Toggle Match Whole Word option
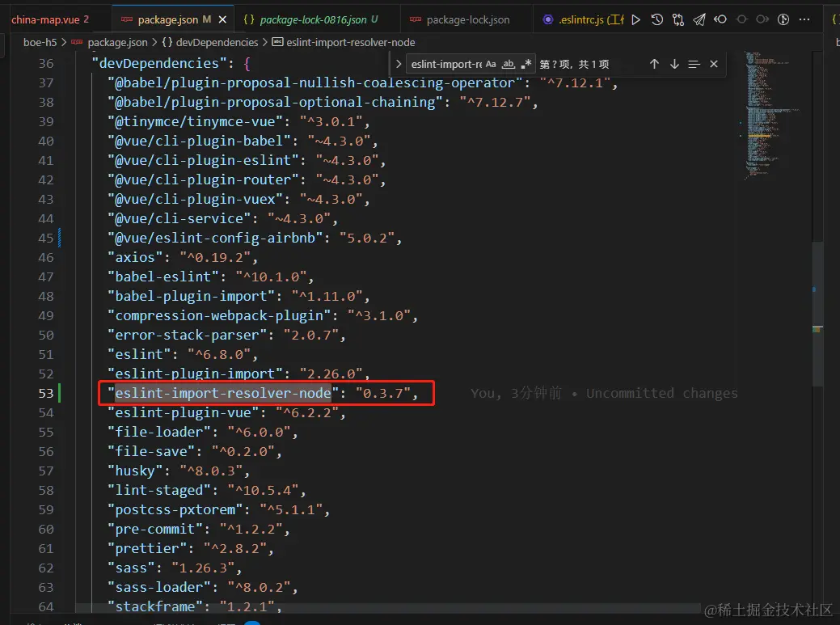This screenshot has height=625, width=840. pos(508,64)
